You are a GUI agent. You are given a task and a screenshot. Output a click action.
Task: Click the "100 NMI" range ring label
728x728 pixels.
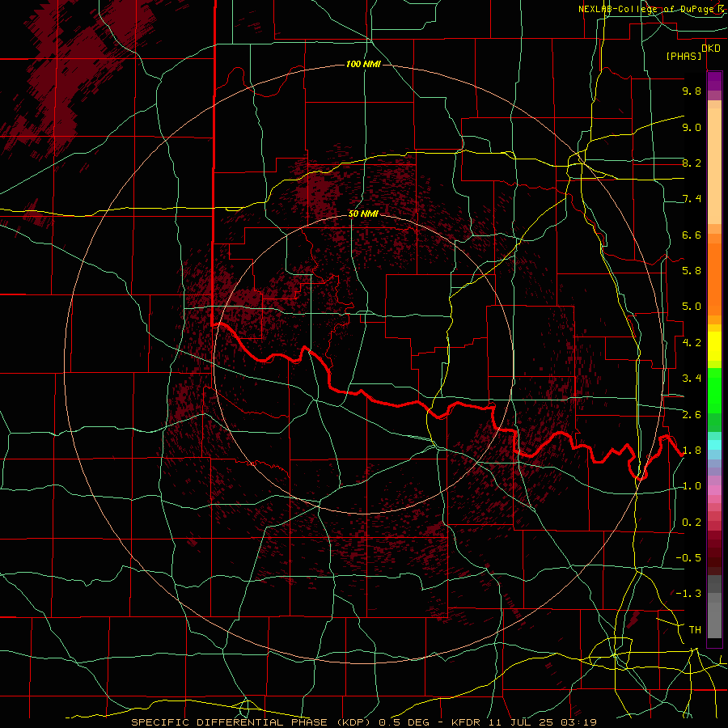363,64
